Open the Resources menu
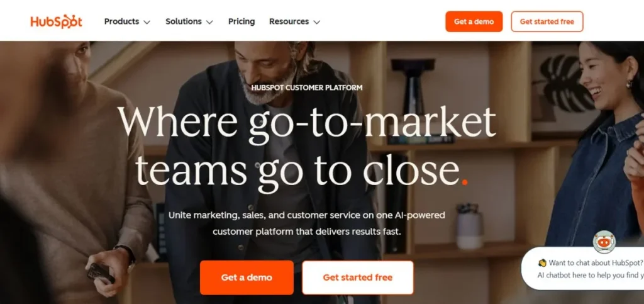 [x=294, y=21]
